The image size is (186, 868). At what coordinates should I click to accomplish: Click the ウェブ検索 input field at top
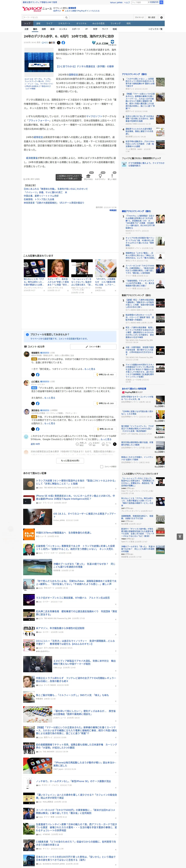click(x=139, y=2)
